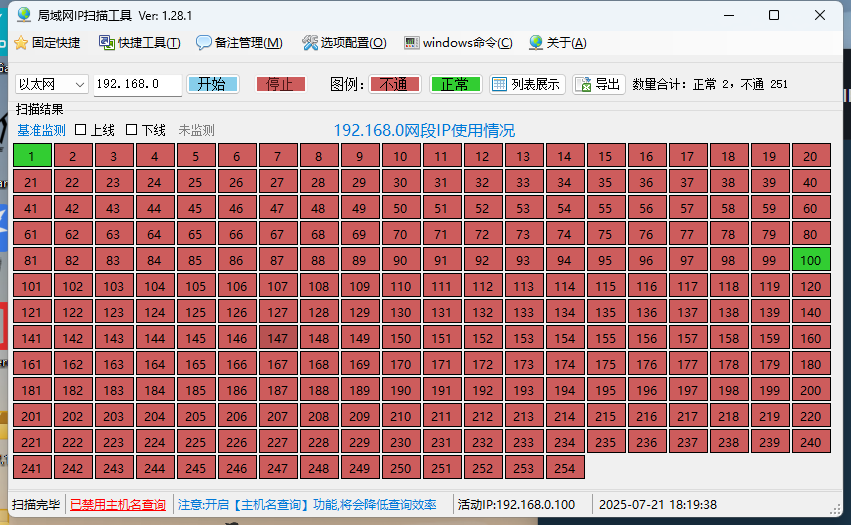Open 选项配置 via the wrench icon
The width and height of the screenshot is (851, 525).
click(x=309, y=43)
